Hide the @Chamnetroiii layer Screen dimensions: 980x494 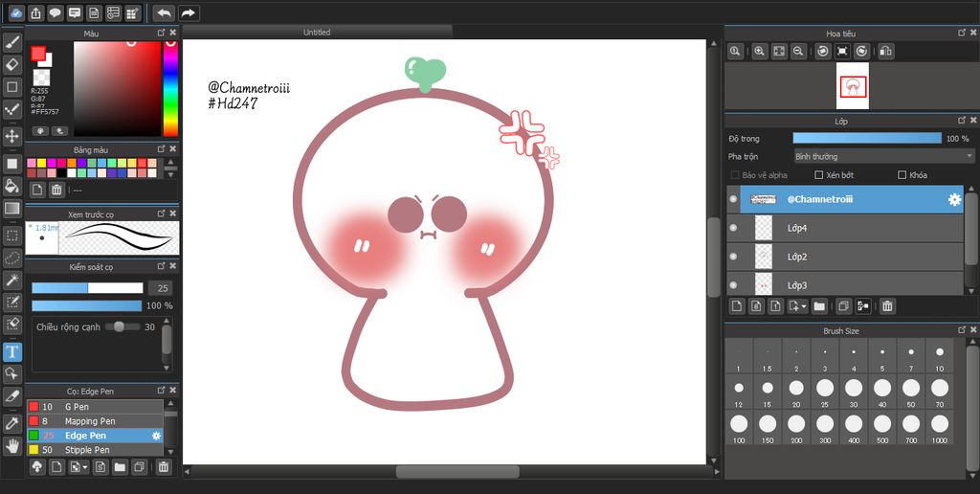[x=734, y=199]
